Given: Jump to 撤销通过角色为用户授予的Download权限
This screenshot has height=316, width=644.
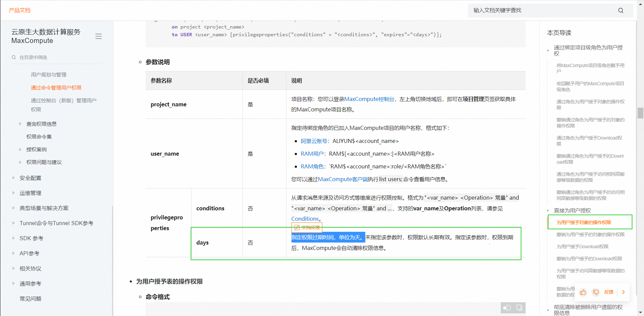Looking at the screenshot, I should [590, 159].
